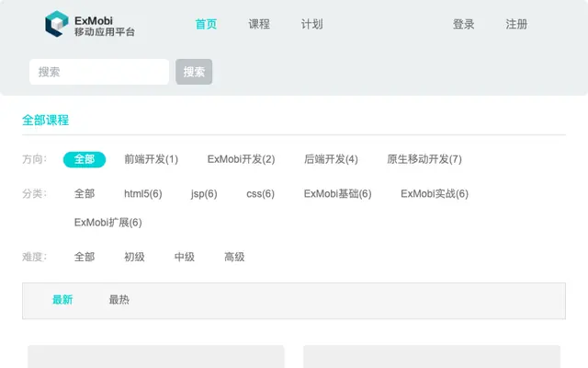Pick the ExMobi基础(6) category
Viewport: 588px width, 368px height.
(337, 194)
